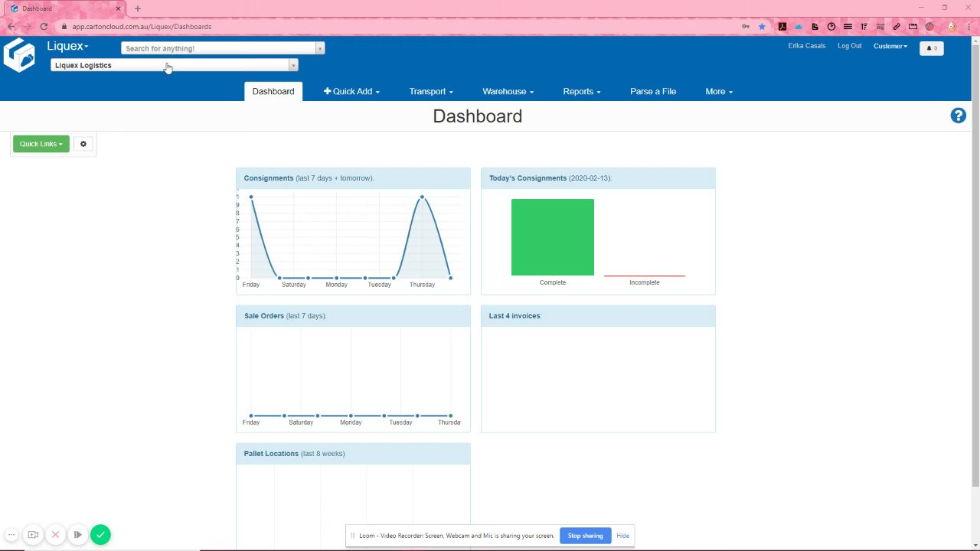Go to Parse a File
This screenshot has width=980, height=551.
(653, 91)
